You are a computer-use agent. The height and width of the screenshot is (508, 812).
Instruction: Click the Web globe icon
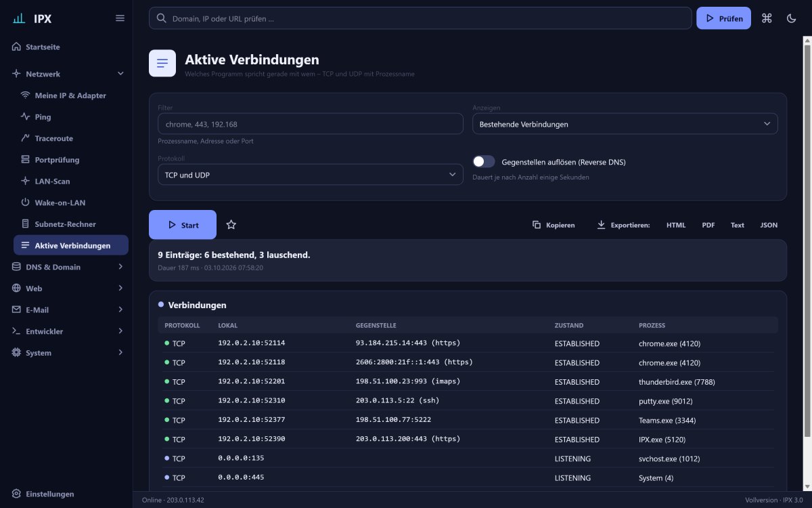tap(17, 289)
